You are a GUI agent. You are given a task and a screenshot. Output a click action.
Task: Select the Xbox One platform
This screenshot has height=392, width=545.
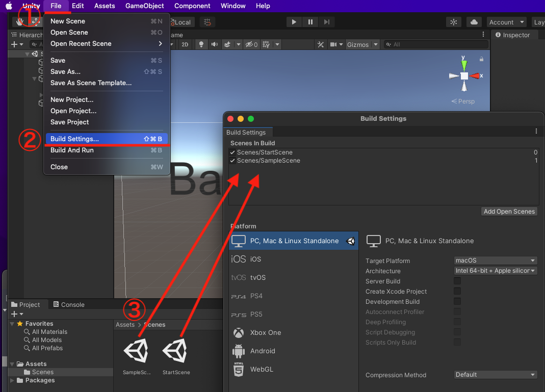pos(294,332)
